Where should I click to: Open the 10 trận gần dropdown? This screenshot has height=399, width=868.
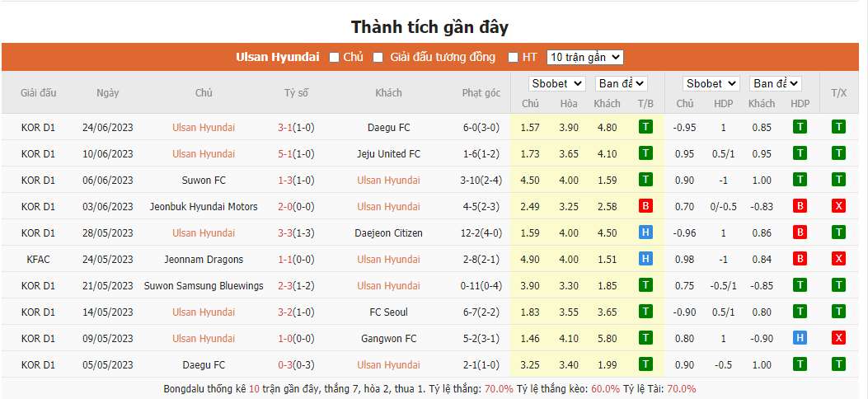coord(584,58)
